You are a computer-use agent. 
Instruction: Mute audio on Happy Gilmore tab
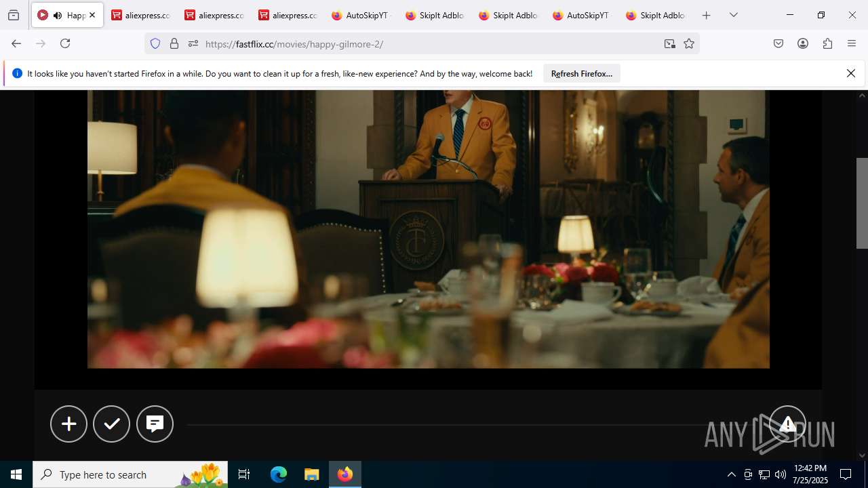click(x=58, y=15)
